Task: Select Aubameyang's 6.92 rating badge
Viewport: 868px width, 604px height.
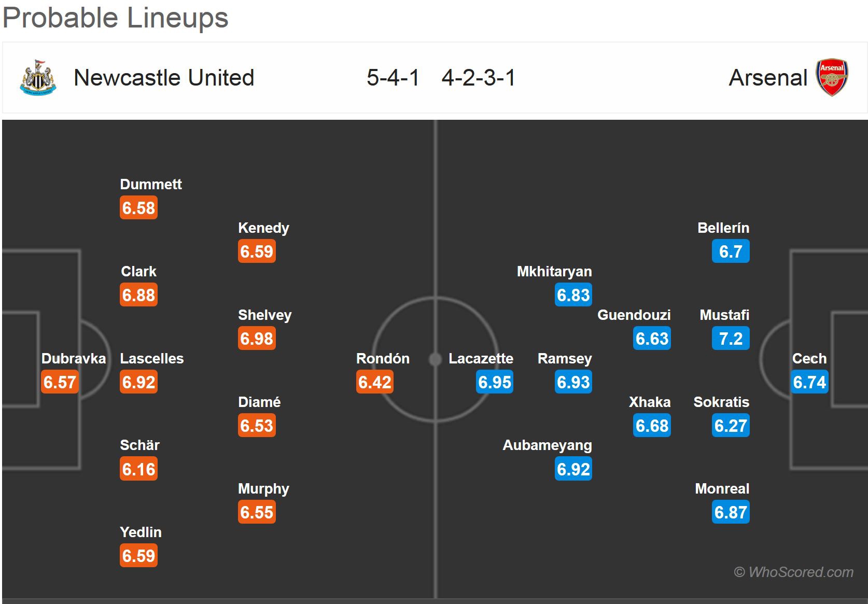Action: point(573,469)
